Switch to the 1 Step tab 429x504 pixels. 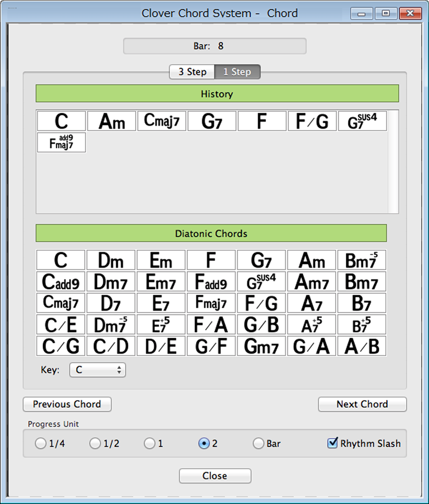(237, 72)
